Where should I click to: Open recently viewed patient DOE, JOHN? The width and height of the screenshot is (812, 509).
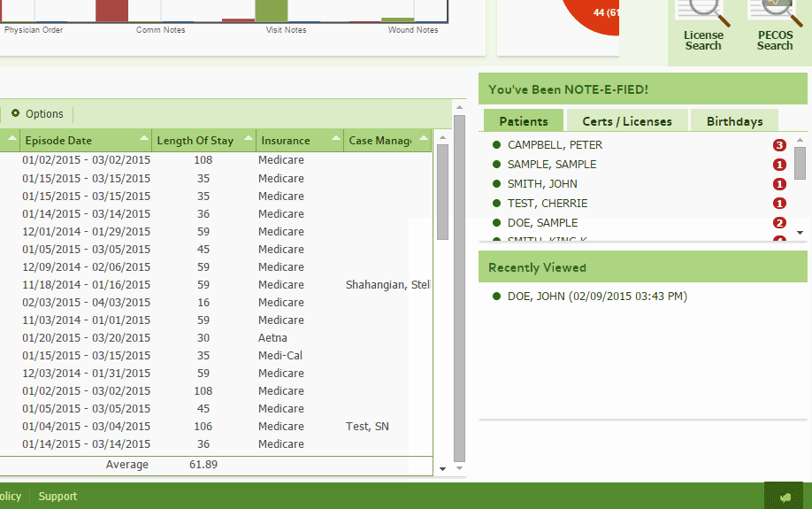tap(597, 297)
